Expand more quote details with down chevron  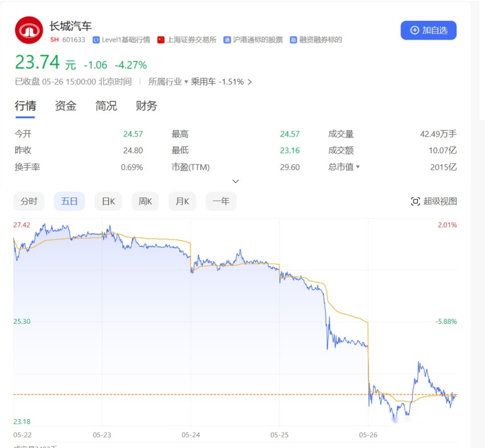tap(236, 181)
